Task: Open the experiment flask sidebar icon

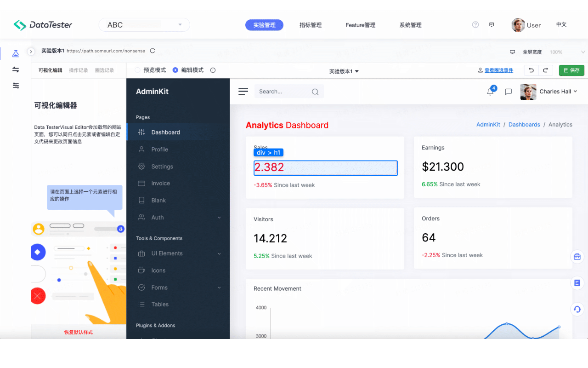Action: tap(16, 54)
